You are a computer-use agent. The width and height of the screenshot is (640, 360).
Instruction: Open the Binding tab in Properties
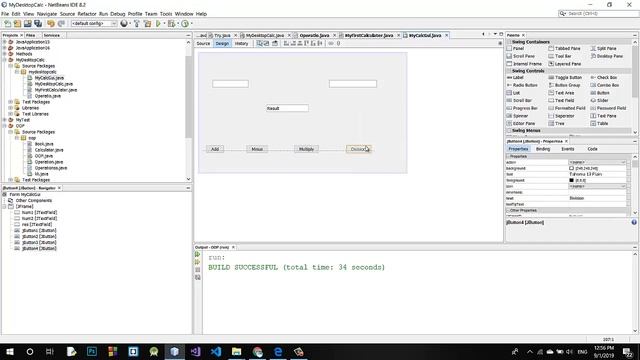click(x=543, y=149)
